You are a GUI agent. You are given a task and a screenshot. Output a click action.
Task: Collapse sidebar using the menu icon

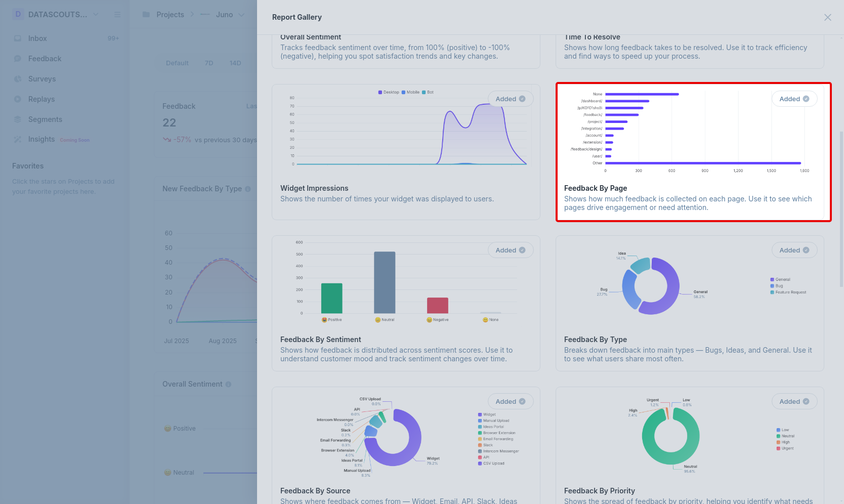[x=117, y=15]
